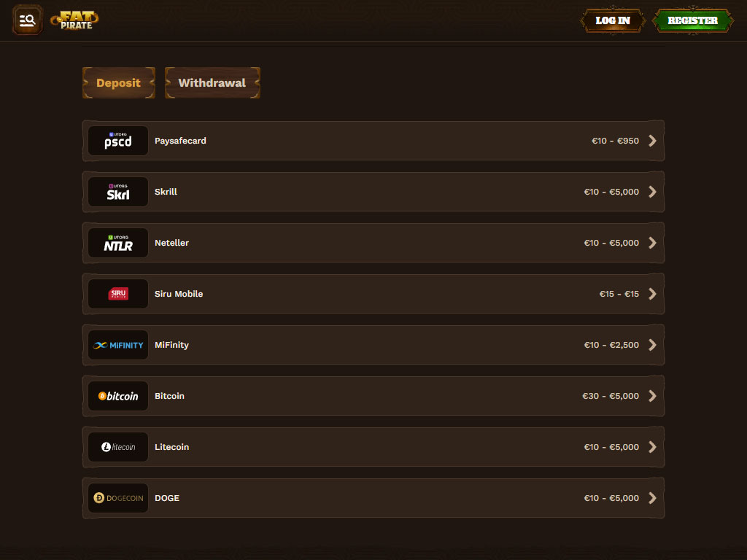747x560 pixels.
Task: Select the Skrill label
Action: pyautogui.click(x=166, y=192)
